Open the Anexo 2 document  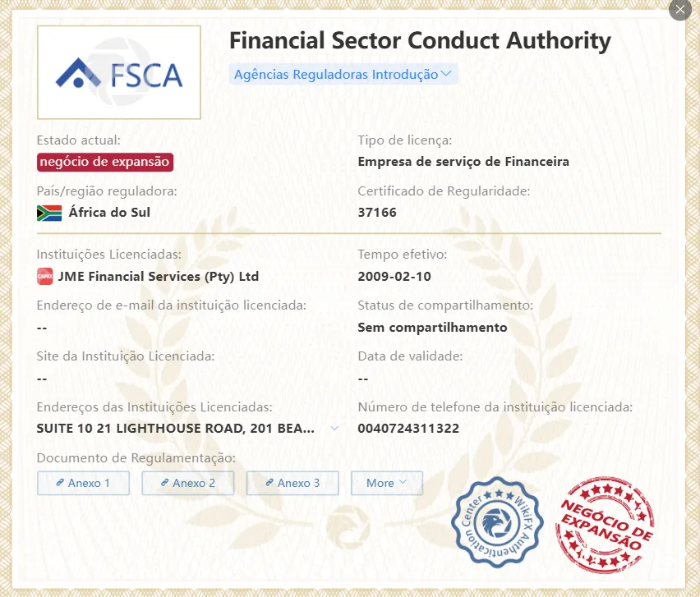[x=188, y=483]
